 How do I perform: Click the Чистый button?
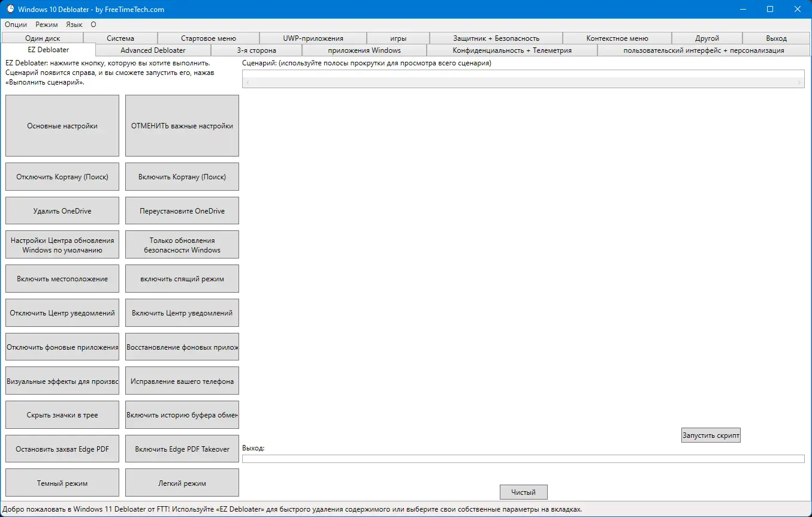524,492
